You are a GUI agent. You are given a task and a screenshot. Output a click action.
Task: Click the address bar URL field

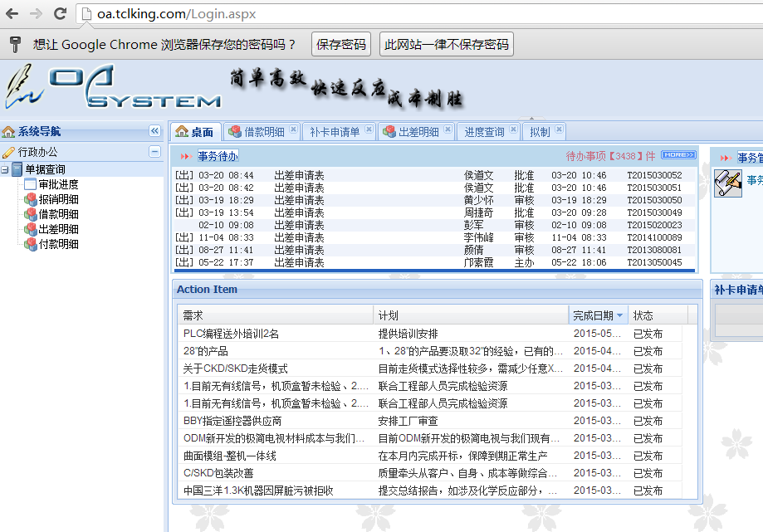[418, 13]
